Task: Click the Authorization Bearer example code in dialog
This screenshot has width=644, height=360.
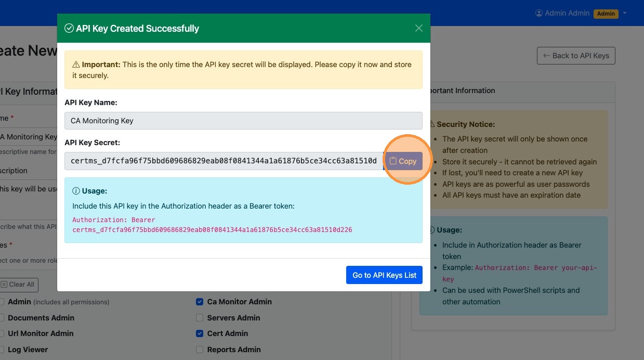Action: point(212,224)
